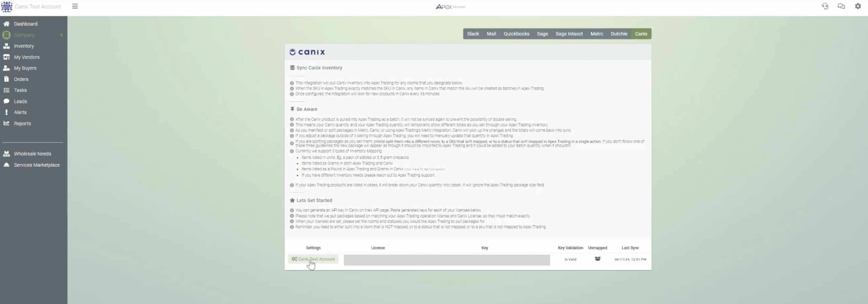Click the last sync time '06/17/24, 12:01 PM'
Viewport: 868px width, 304px height.
pyautogui.click(x=630, y=259)
